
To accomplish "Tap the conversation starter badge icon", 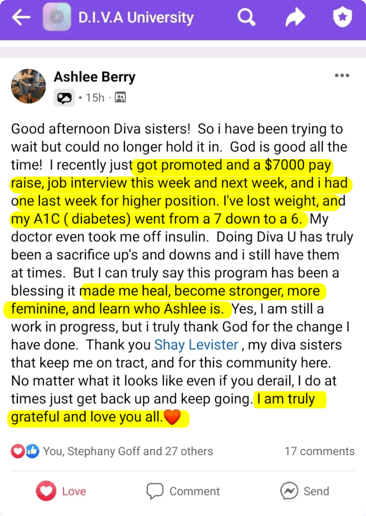I will (x=64, y=98).
